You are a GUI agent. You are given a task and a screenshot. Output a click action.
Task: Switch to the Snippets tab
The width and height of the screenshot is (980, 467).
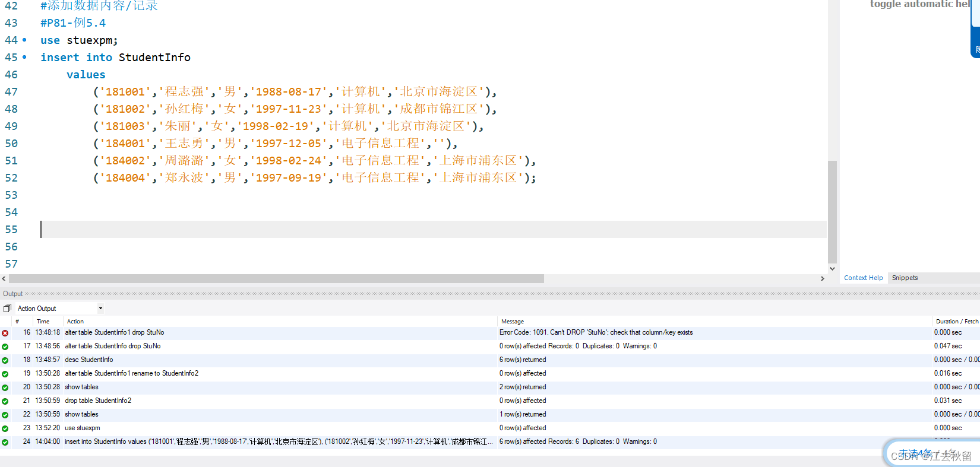(x=905, y=278)
